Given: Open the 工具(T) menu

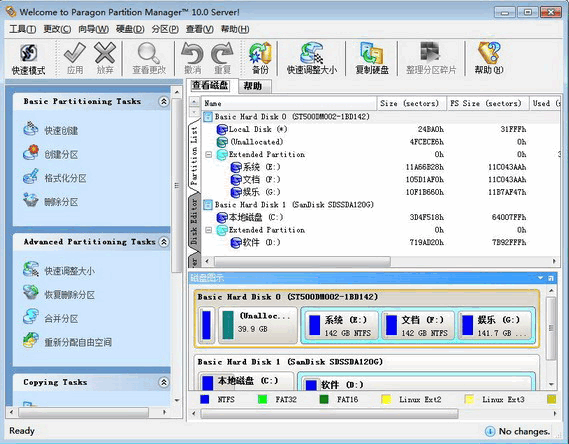Looking at the screenshot, I should click(22, 29).
